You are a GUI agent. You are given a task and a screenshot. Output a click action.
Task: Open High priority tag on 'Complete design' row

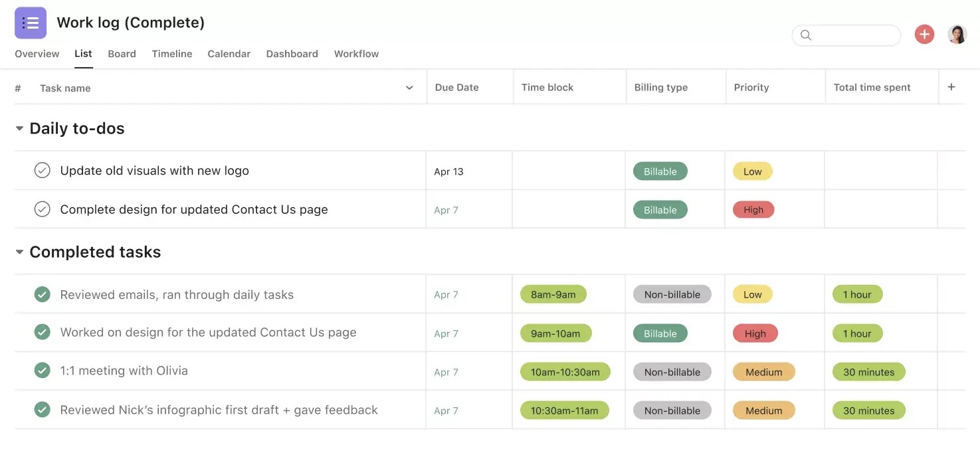coord(753,210)
